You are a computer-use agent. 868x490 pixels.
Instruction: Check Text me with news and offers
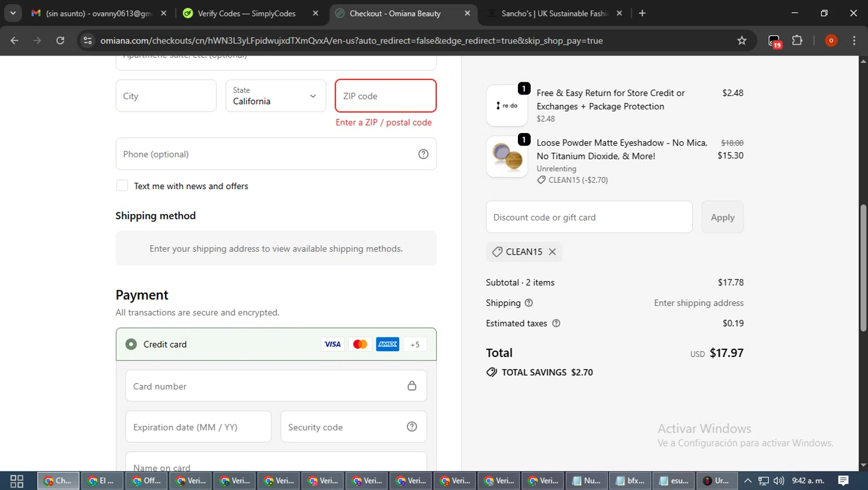(x=122, y=185)
